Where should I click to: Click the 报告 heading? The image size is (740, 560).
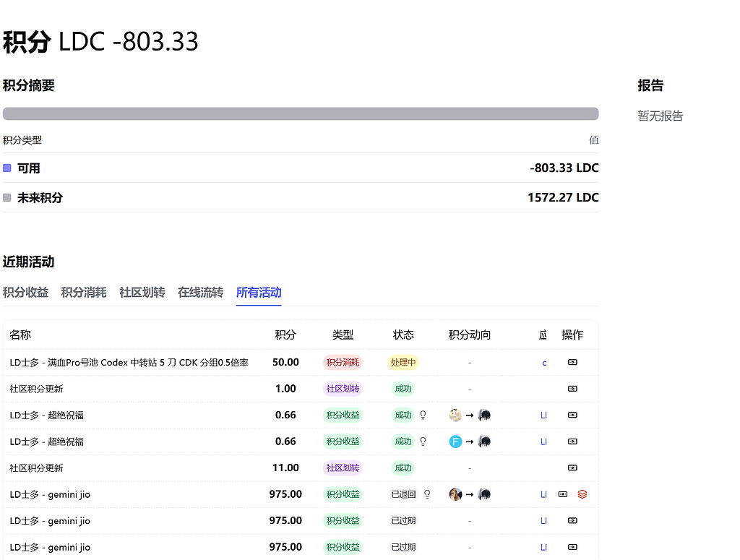(x=650, y=85)
